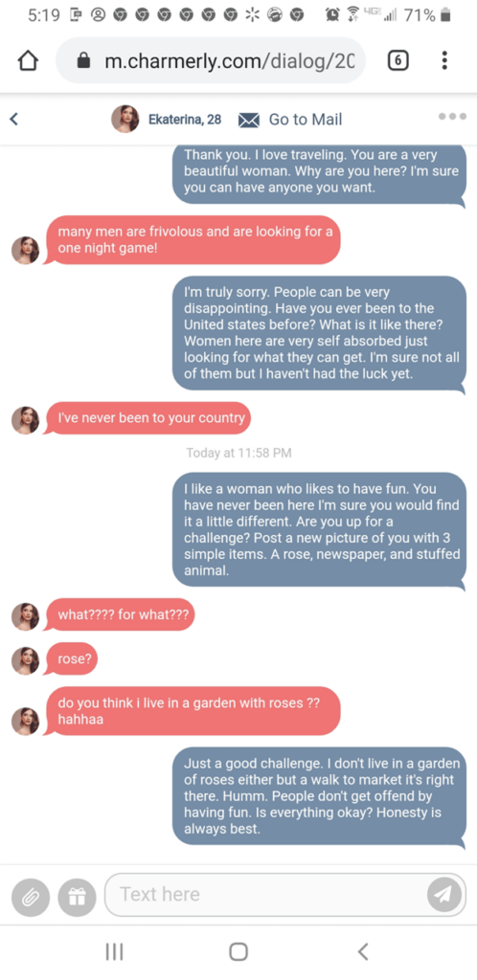Tap the browser home icon
477x980 pixels.
[x=28, y=60]
